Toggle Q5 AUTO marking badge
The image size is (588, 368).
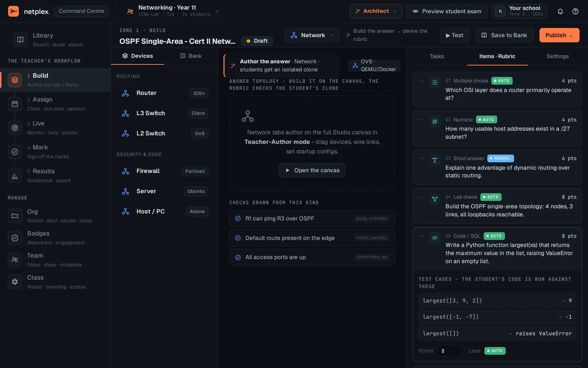(x=494, y=236)
